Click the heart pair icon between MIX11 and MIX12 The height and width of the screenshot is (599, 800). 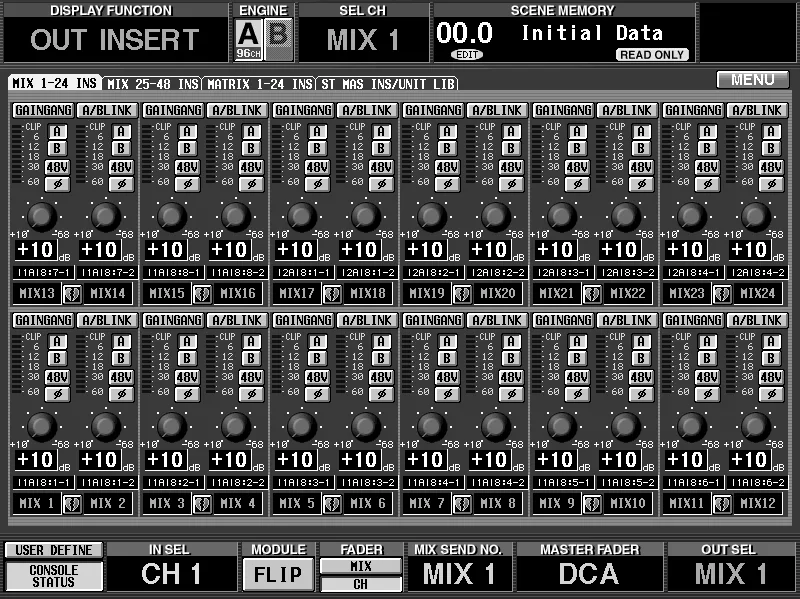[x=722, y=504]
